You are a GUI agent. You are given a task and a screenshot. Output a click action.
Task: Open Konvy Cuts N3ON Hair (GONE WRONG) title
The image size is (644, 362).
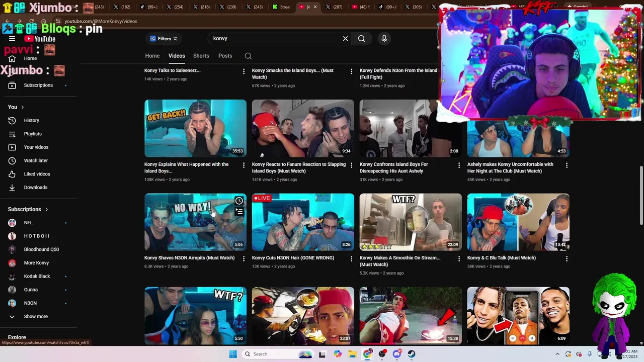point(293,258)
